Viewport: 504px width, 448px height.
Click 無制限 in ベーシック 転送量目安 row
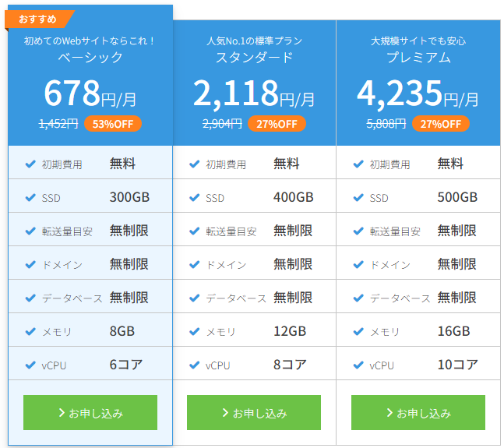[129, 231]
